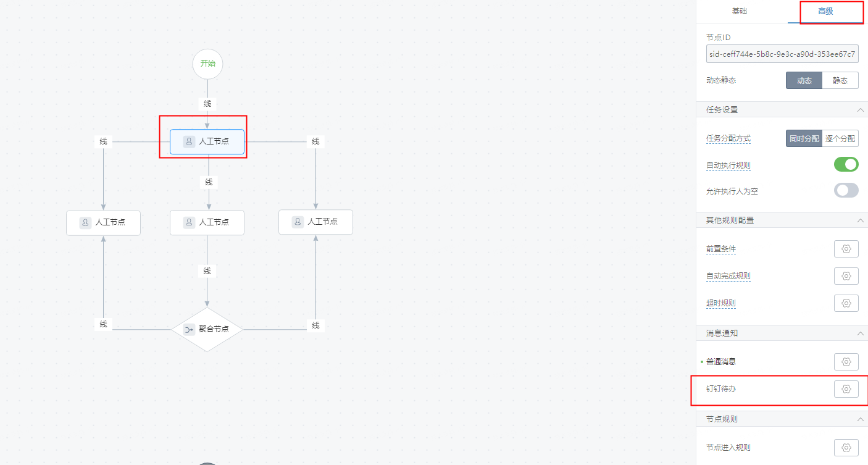Viewport: 868px width, 465px height.
Task: Collapse the 消息通知 section
Action: coord(860,333)
